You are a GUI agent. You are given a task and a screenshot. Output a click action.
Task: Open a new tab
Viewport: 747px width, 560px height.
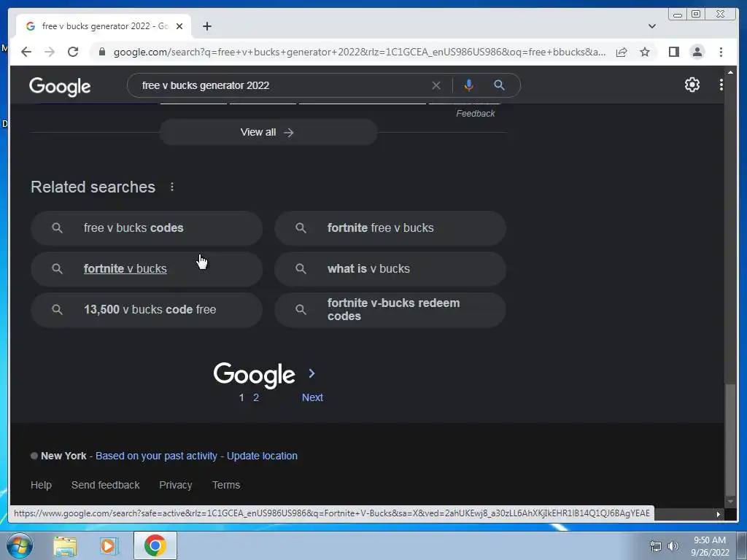(206, 26)
